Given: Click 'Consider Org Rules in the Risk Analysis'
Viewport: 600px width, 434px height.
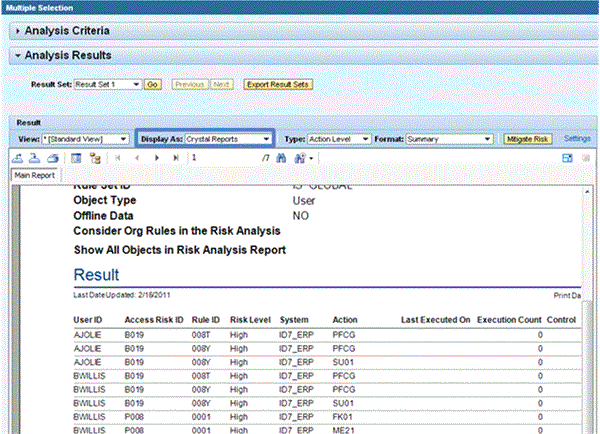Looking at the screenshot, I should coord(177,231).
